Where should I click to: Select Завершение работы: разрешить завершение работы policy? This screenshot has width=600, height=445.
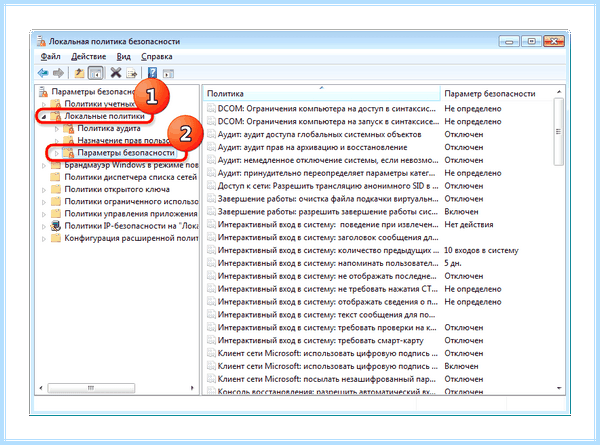coord(328,212)
